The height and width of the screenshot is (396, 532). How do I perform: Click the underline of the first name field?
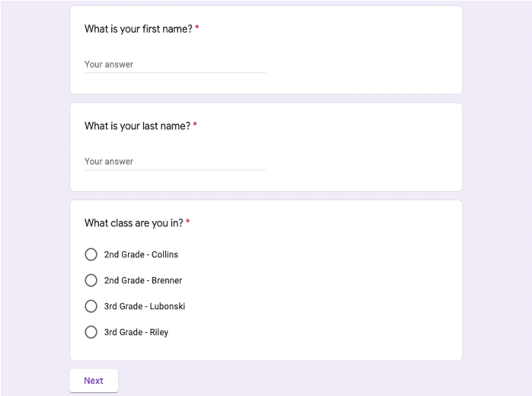click(175, 72)
